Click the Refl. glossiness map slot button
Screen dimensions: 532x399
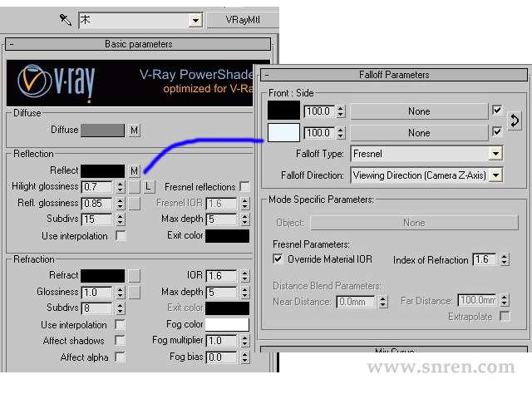pyautogui.click(x=135, y=203)
